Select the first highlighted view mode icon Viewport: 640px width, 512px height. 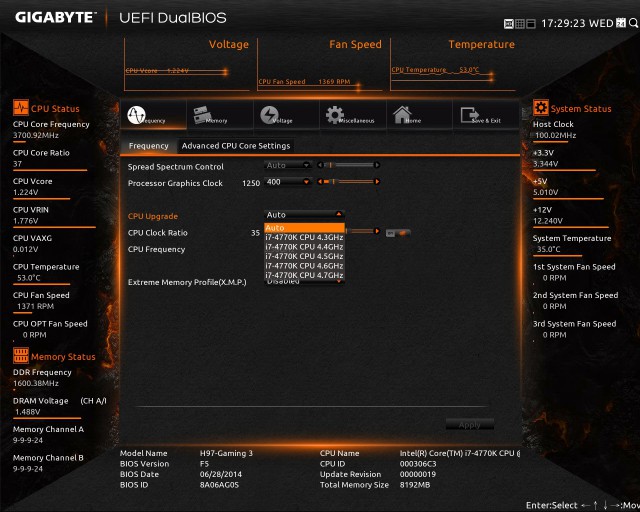point(509,24)
